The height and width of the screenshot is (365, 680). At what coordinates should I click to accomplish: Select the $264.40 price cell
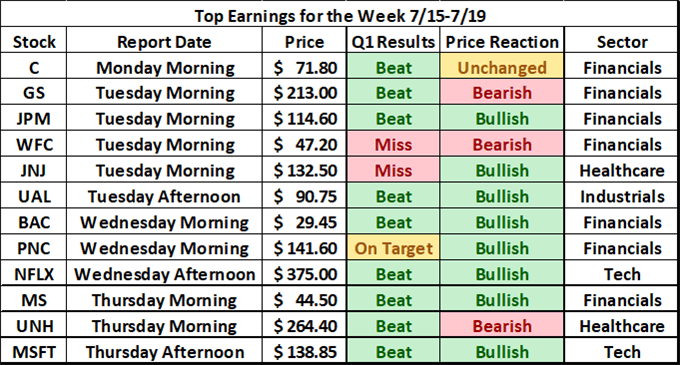(x=304, y=326)
